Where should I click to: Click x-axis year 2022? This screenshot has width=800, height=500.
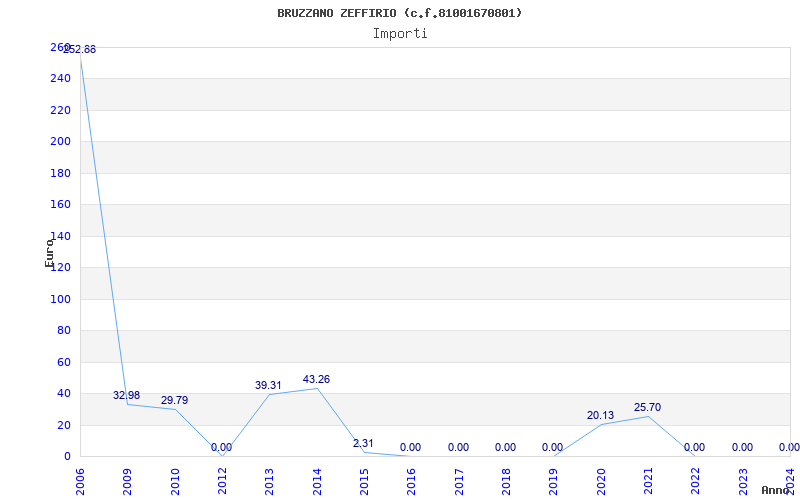pos(696,482)
